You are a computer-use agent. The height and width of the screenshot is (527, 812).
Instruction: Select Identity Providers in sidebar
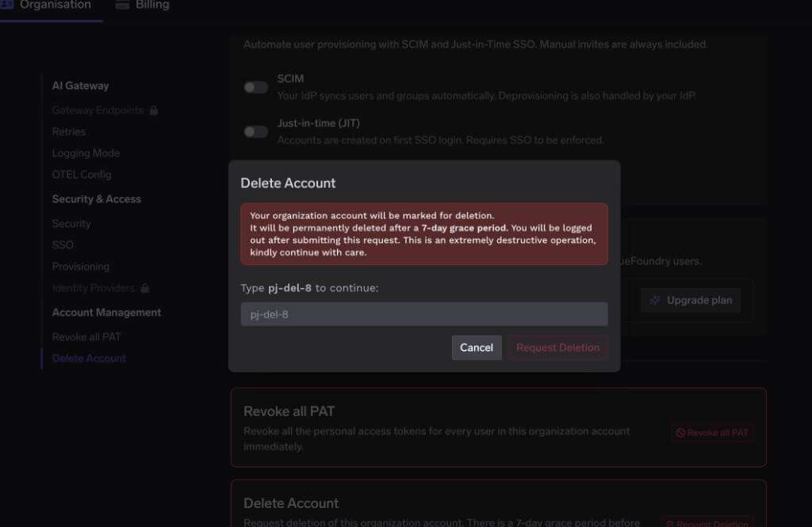[x=94, y=287]
